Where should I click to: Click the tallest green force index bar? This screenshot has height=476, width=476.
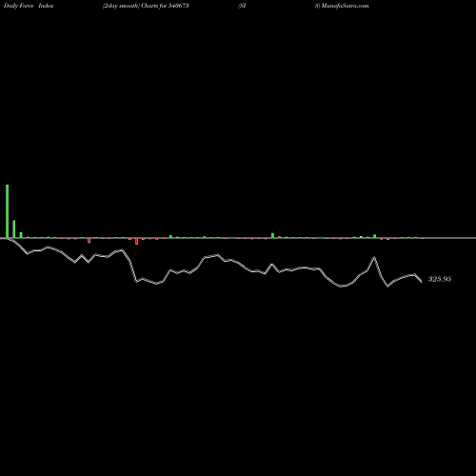pyautogui.click(x=7, y=211)
